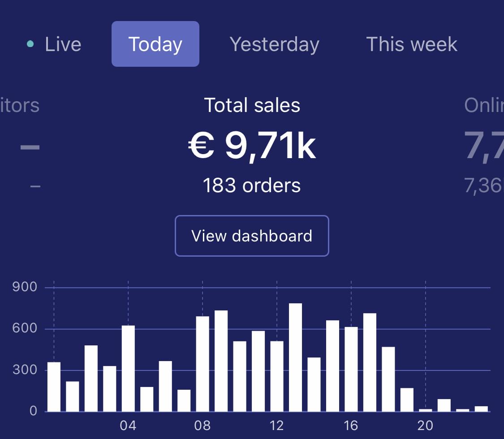Image resolution: width=504 pixels, height=439 pixels.
Task: Tap the Total sales heading
Action: (252, 105)
